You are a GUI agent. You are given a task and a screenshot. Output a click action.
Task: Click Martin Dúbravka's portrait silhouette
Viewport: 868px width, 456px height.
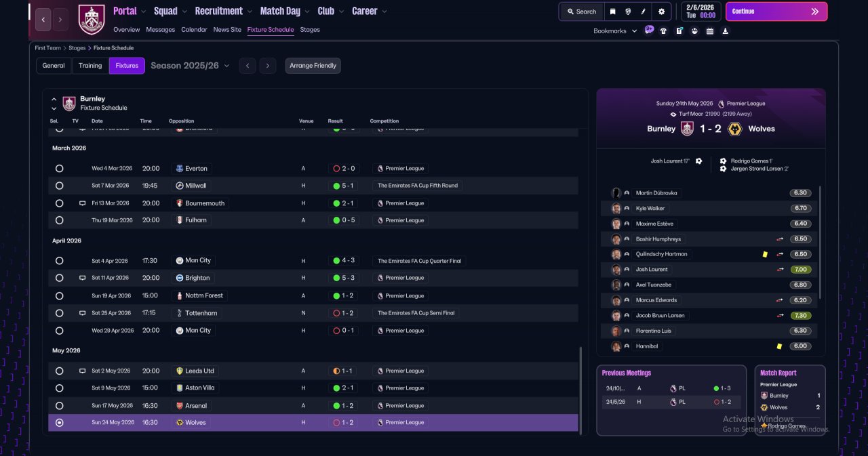point(616,193)
